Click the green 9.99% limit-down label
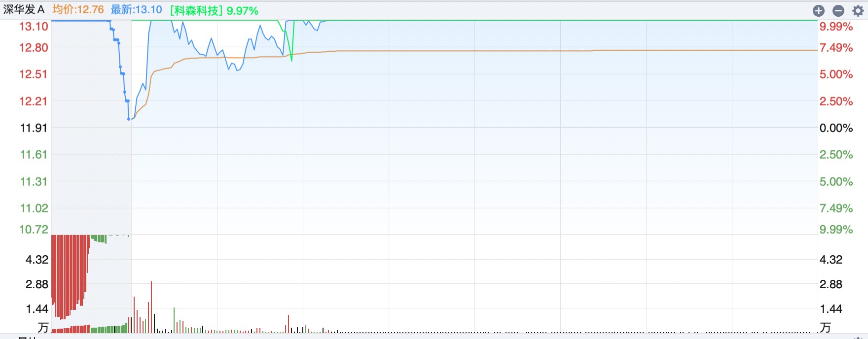This screenshot has height=339, width=868. point(836,230)
